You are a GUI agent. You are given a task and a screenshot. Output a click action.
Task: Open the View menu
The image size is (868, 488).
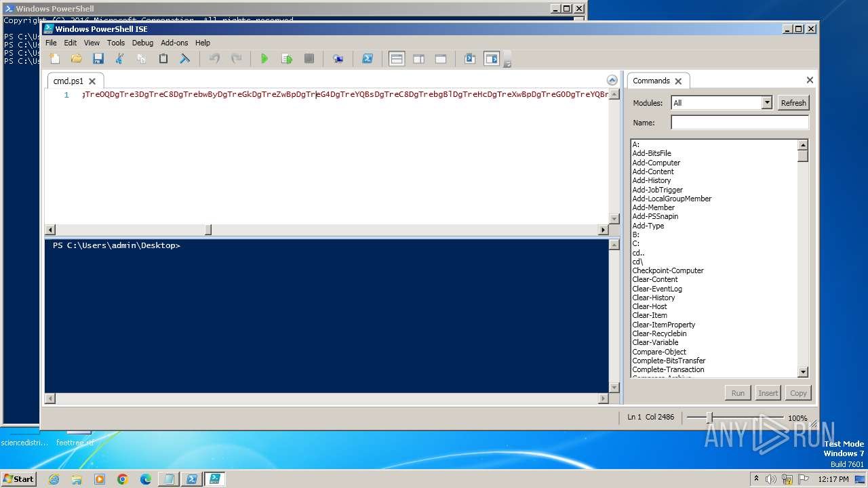(92, 43)
